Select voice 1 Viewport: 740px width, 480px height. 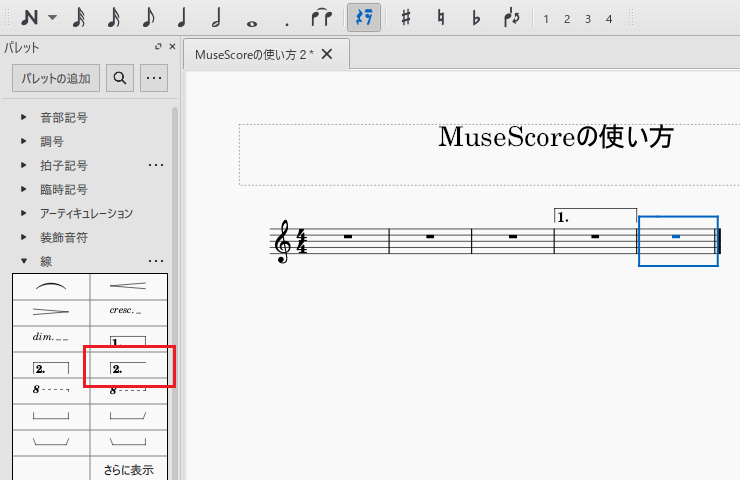click(x=546, y=19)
